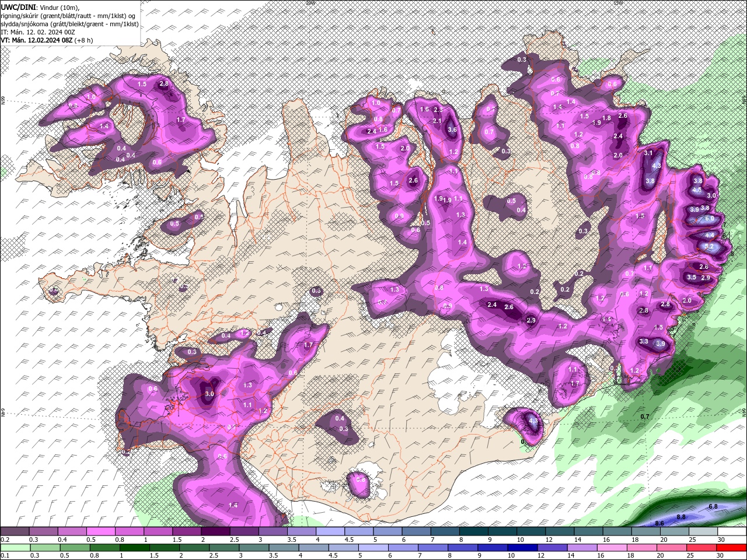Click the '0.1' label under the lower legend
The image size is (747, 560).
tap(5, 555)
